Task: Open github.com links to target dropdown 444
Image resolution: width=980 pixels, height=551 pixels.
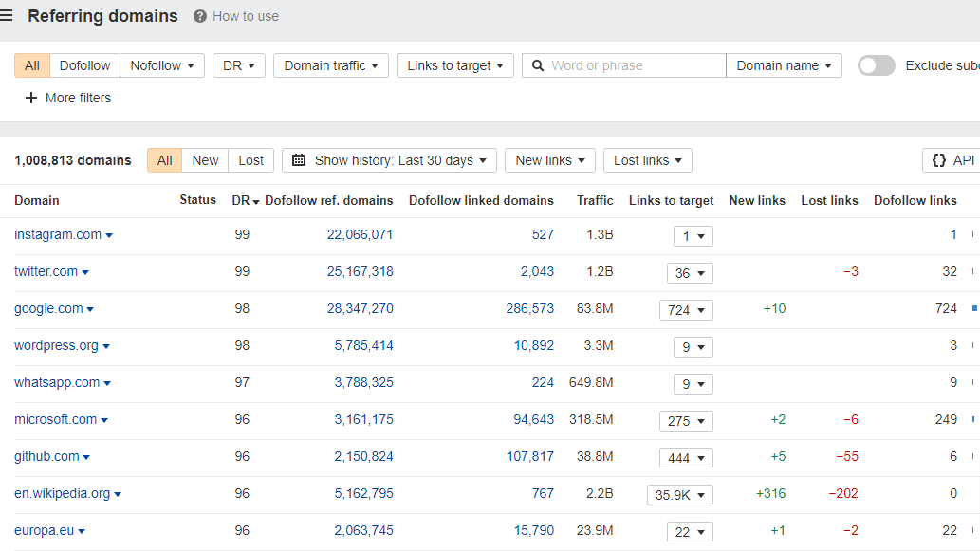Action: point(686,458)
